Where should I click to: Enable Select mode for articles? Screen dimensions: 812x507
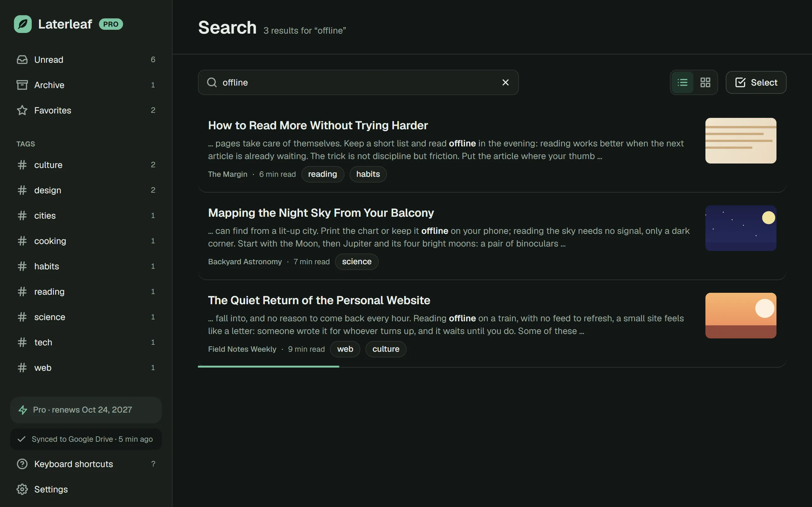click(756, 82)
